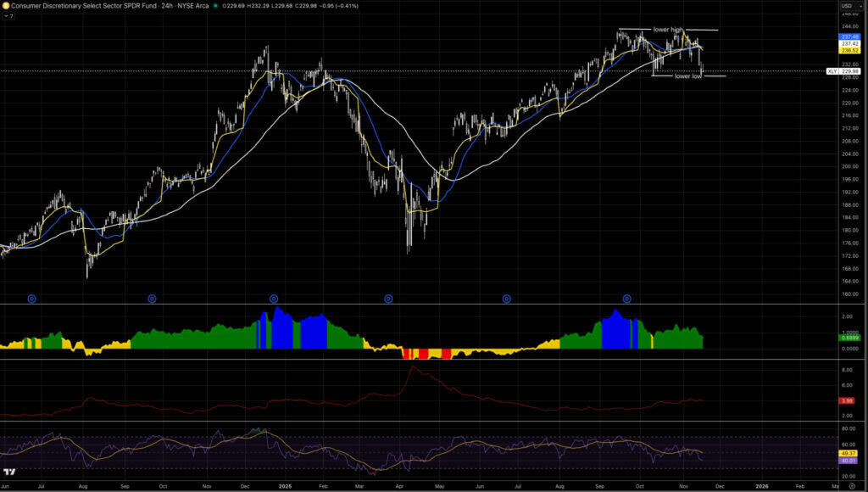Click the yellow 236.52 moving average price tag

coord(850,50)
